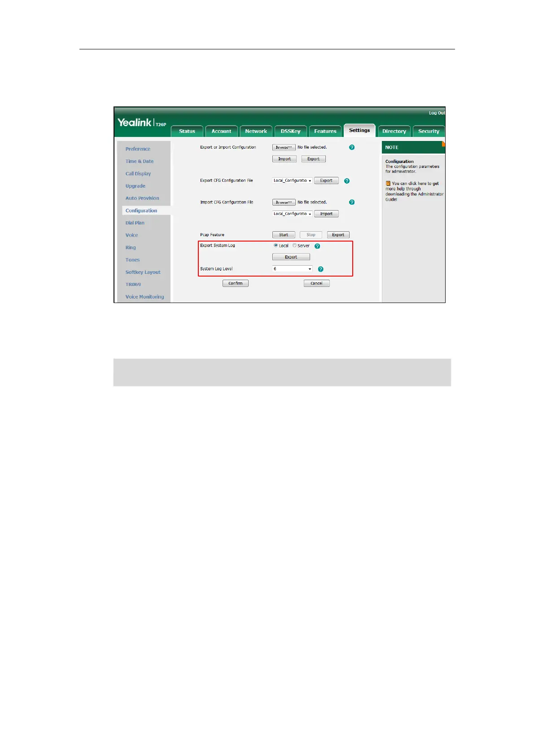Select Server for Export System Log
Viewport: 534px width, 756px height.
click(x=294, y=246)
